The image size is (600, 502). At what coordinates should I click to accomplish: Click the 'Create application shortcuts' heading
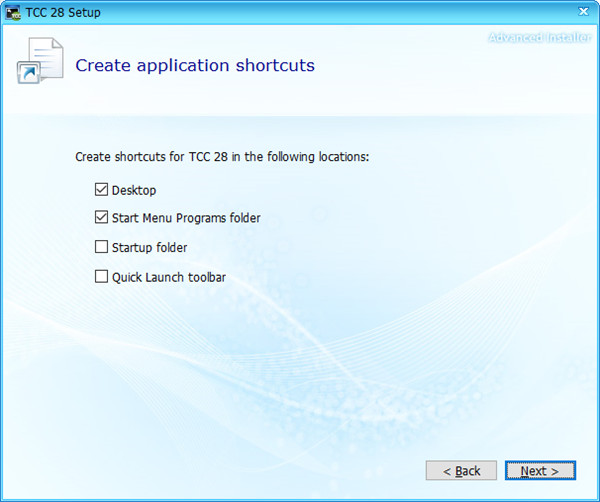coord(195,65)
